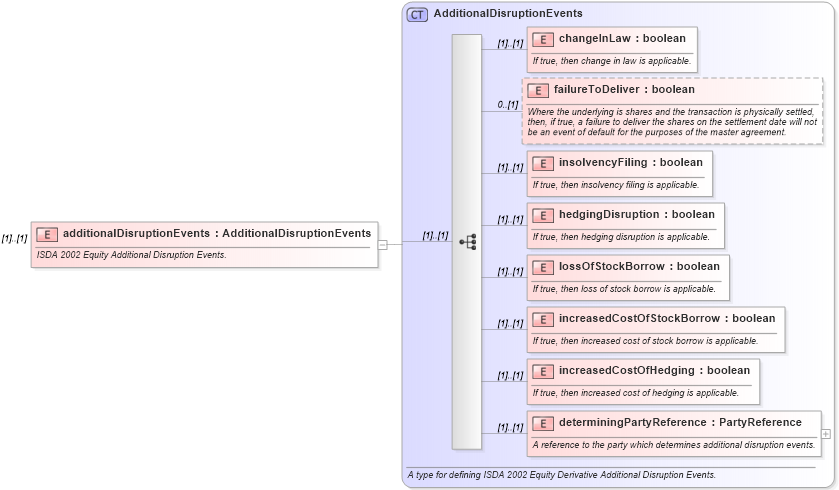Image resolution: width=839 pixels, height=490 pixels.
Task: Click the [1]..[1] cardinality before the sequence bar
Action: pos(436,235)
